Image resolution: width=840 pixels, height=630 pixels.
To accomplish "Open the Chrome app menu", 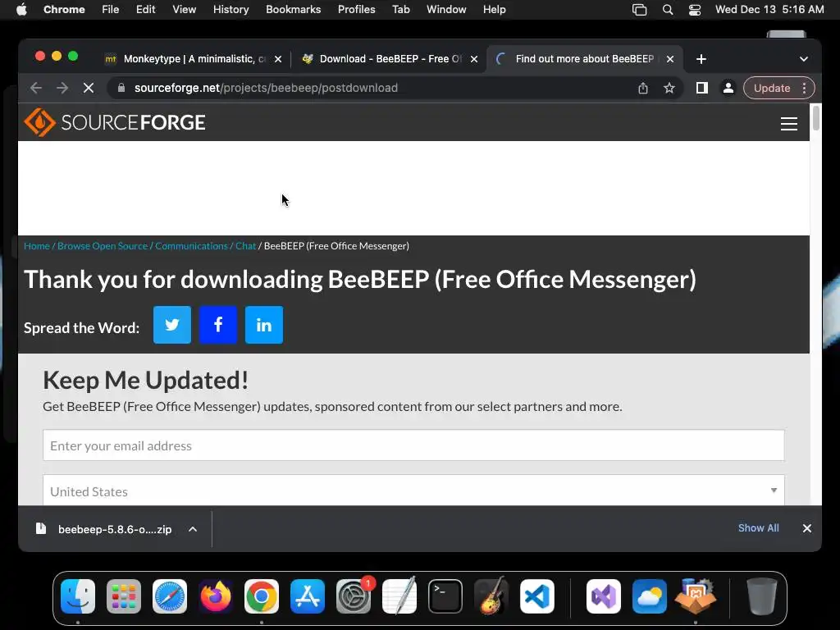I will pyautogui.click(x=64, y=9).
